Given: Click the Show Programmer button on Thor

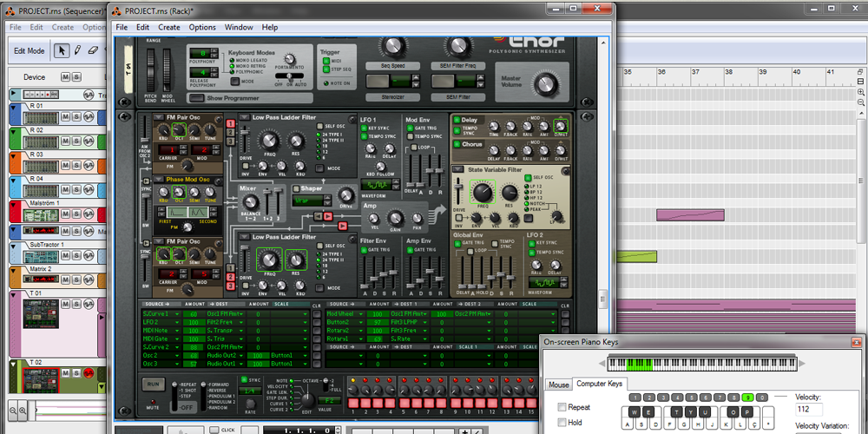Looking at the screenshot, I should click(198, 98).
